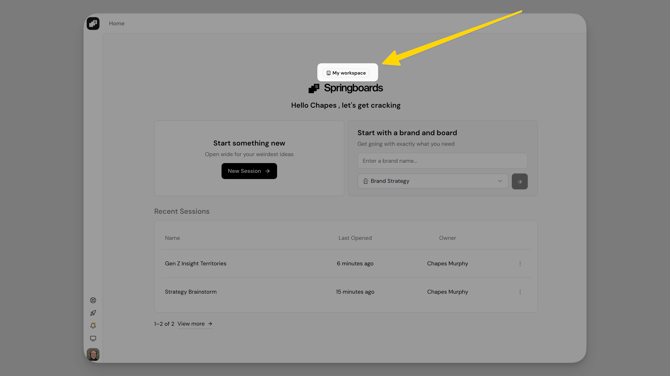Open the Strategy Brainstorm session

tap(191, 292)
